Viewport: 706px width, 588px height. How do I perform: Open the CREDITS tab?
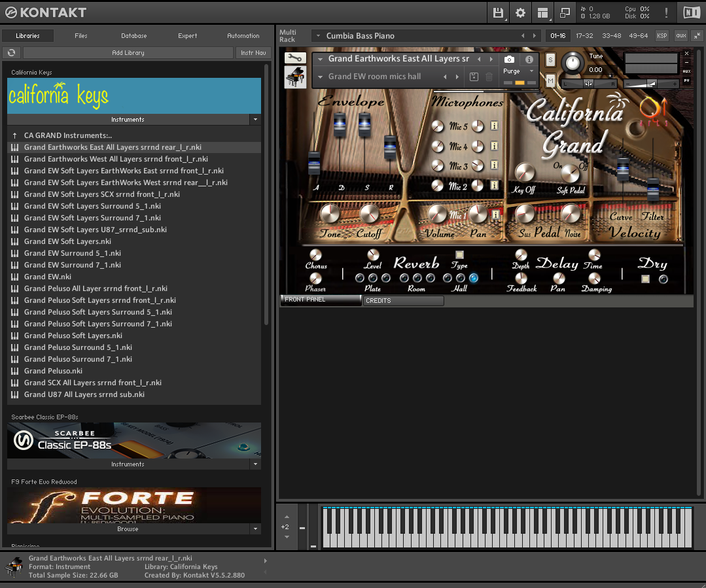coord(404,300)
